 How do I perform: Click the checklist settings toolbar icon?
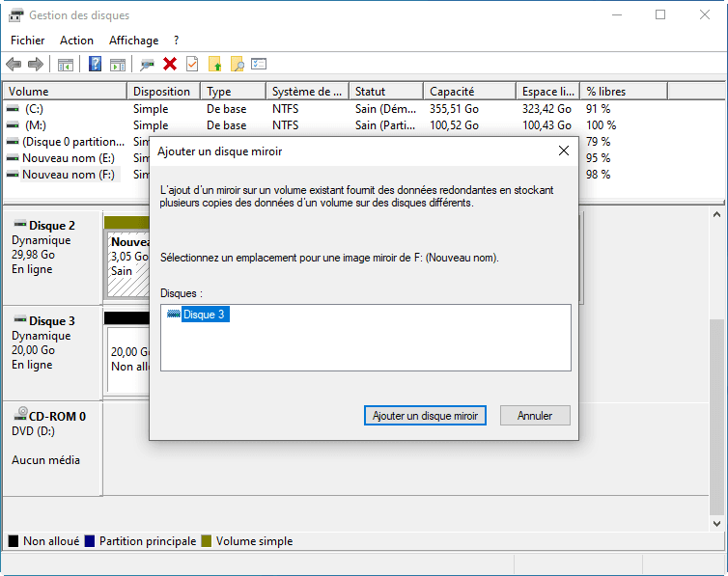tap(259, 64)
